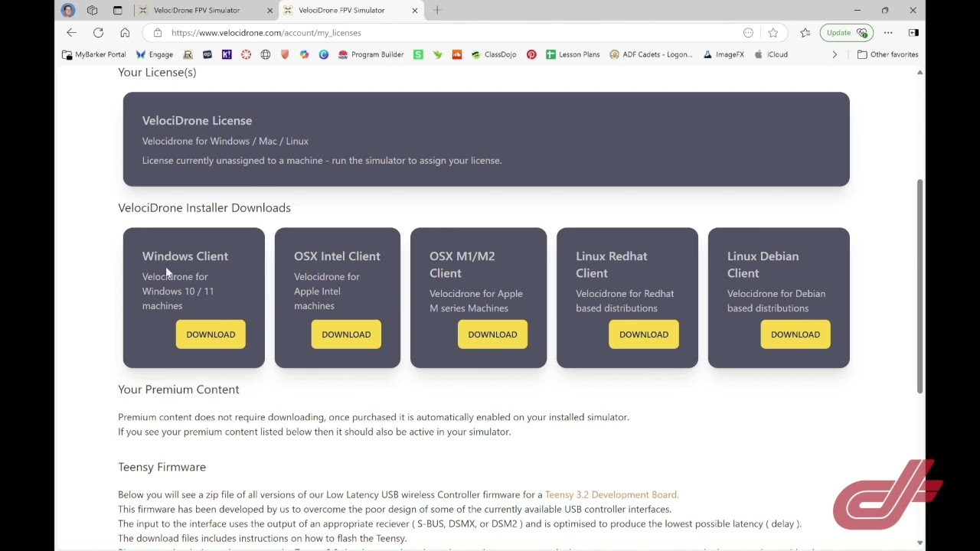This screenshot has width=980, height=551.
Task: Go back to the previous page
Action: [71, 33]
